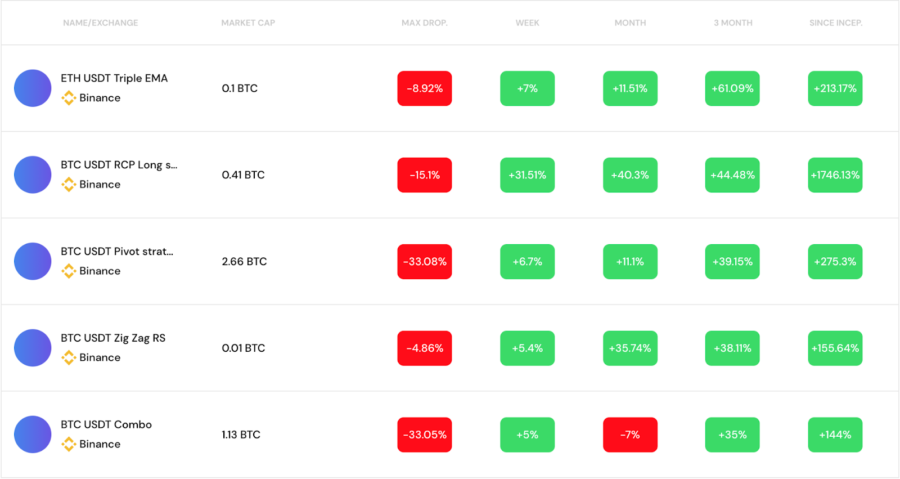Click the BTC USDT Zig Zag RS avatar
900x479 pixels.
point(33,348)
